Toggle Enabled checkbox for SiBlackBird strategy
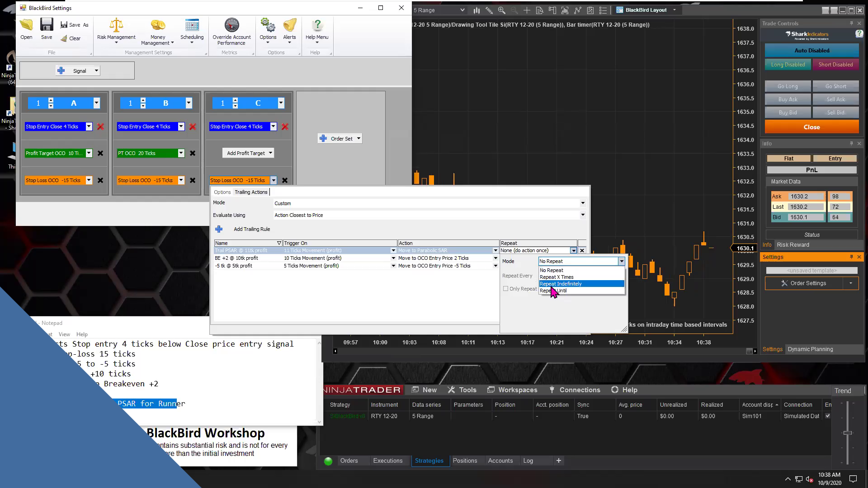Screen dimensions: 868x488 click(x=828, y=416)
